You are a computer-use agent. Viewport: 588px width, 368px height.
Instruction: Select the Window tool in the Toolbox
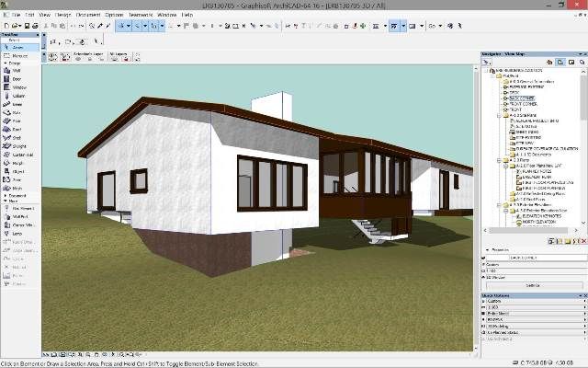[x=19, y=87]
